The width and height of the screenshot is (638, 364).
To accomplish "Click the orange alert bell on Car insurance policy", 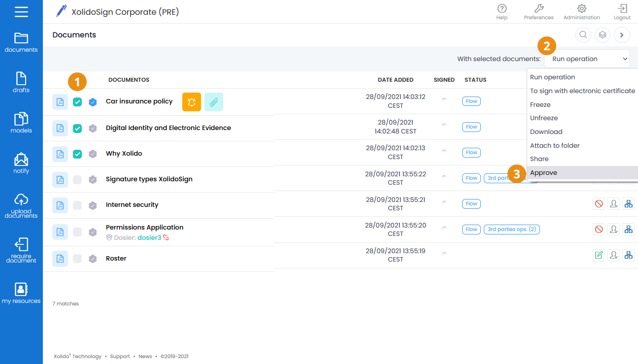I will [192, 102].
